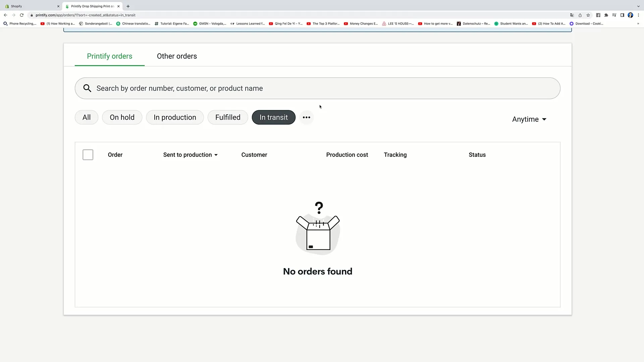
Task: Switch to the 'Other orders' tab
Action: [x=177, y=56]
